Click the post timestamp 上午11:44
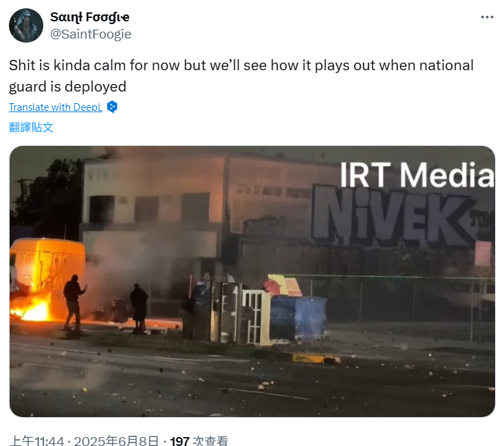 tap(36, 440)
